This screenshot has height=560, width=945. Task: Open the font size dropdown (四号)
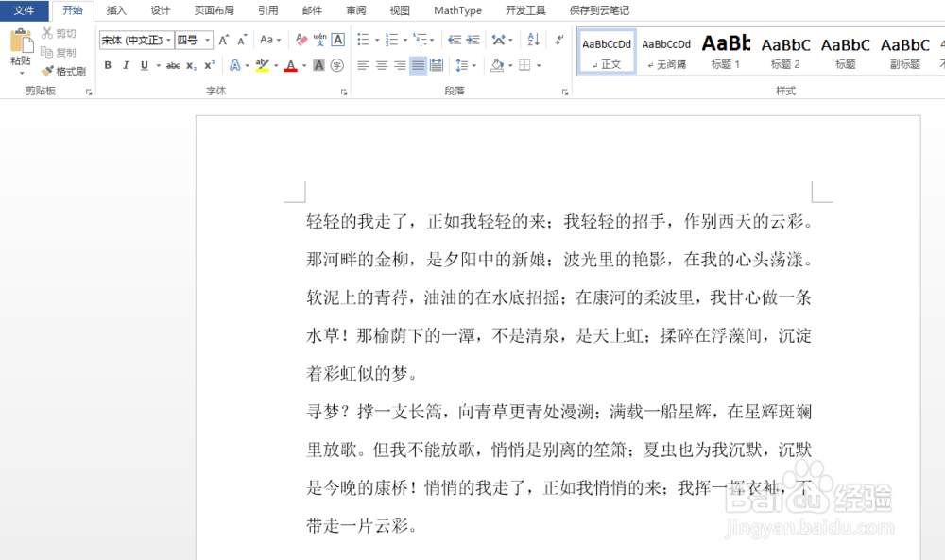[x=207, y=41]
